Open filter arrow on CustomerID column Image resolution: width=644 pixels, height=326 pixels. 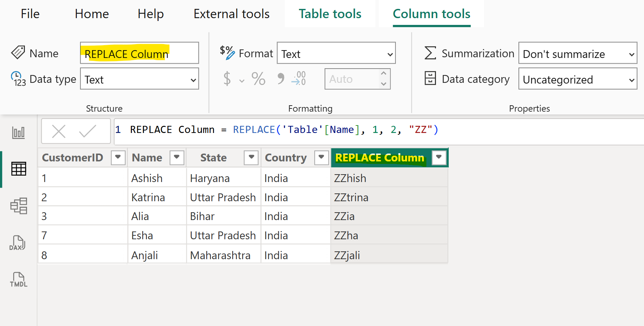[x=118, y=157]
